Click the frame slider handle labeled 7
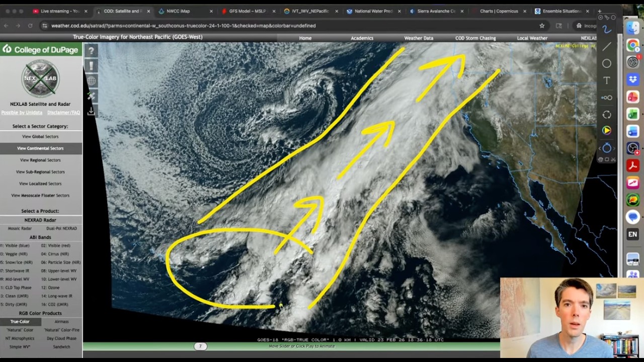 click(200, 346)
